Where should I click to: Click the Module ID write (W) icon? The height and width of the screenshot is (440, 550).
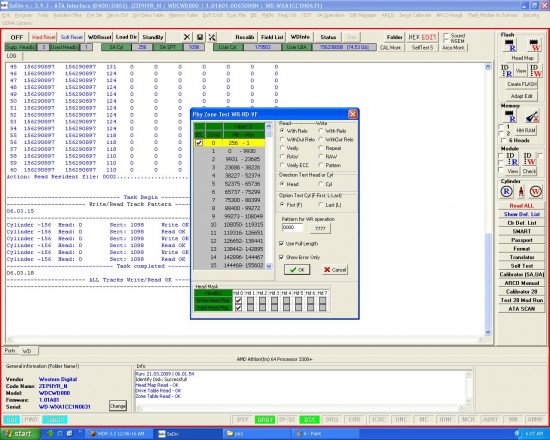pos(530,159)
